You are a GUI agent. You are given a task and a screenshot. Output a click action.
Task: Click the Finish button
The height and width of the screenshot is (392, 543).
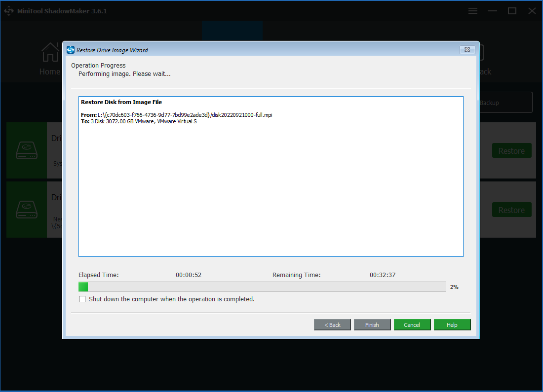(372, 324)
